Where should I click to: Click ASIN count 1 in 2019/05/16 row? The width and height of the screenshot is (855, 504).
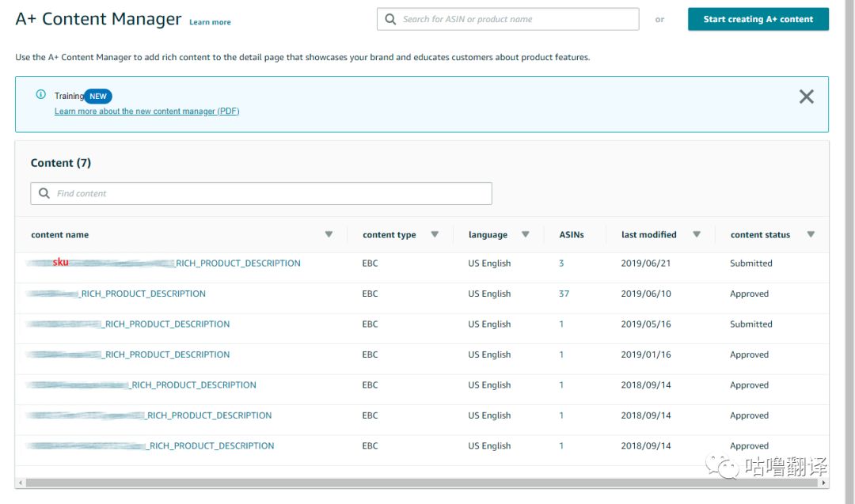pos(561,324)
